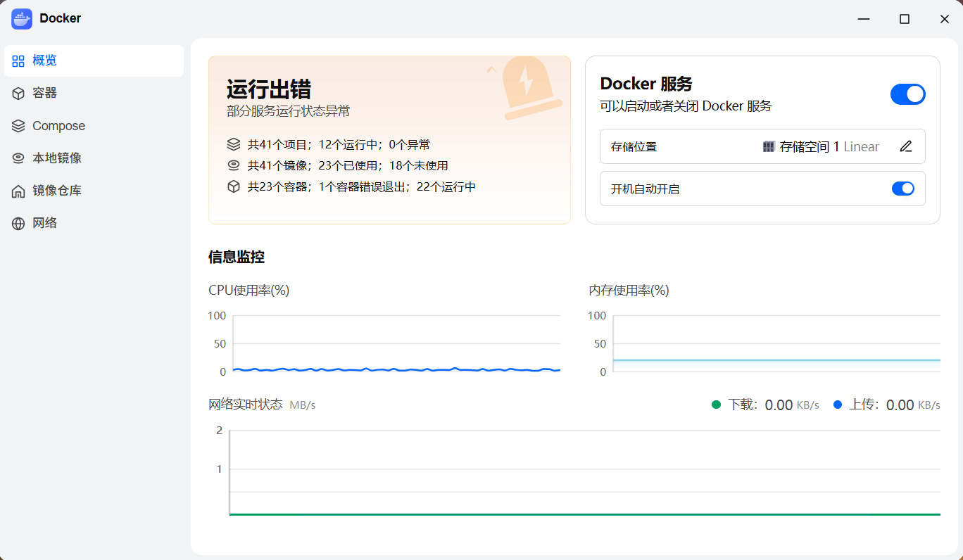Click the 存储位置 label

(634, 147)
